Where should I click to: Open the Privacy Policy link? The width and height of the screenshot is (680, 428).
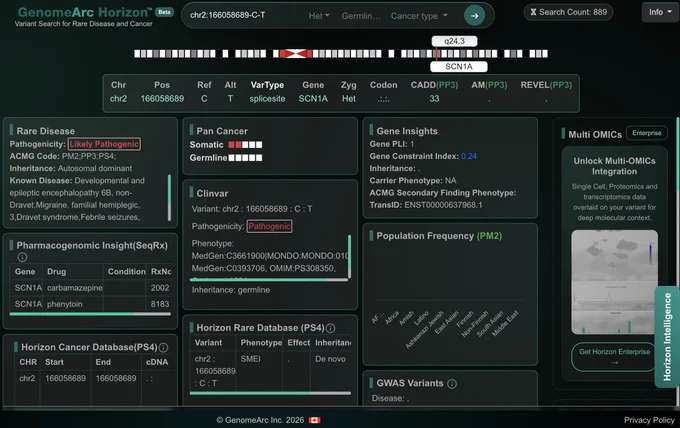point(649,420)
